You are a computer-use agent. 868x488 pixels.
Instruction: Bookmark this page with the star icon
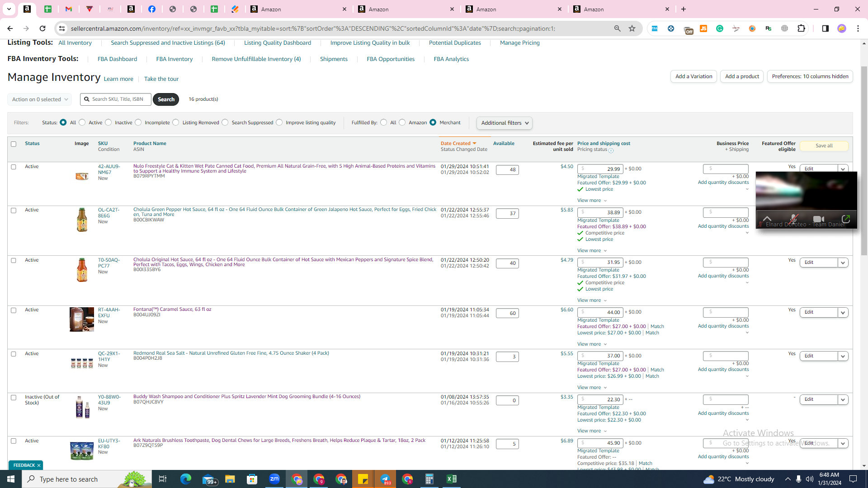point(632,28)
